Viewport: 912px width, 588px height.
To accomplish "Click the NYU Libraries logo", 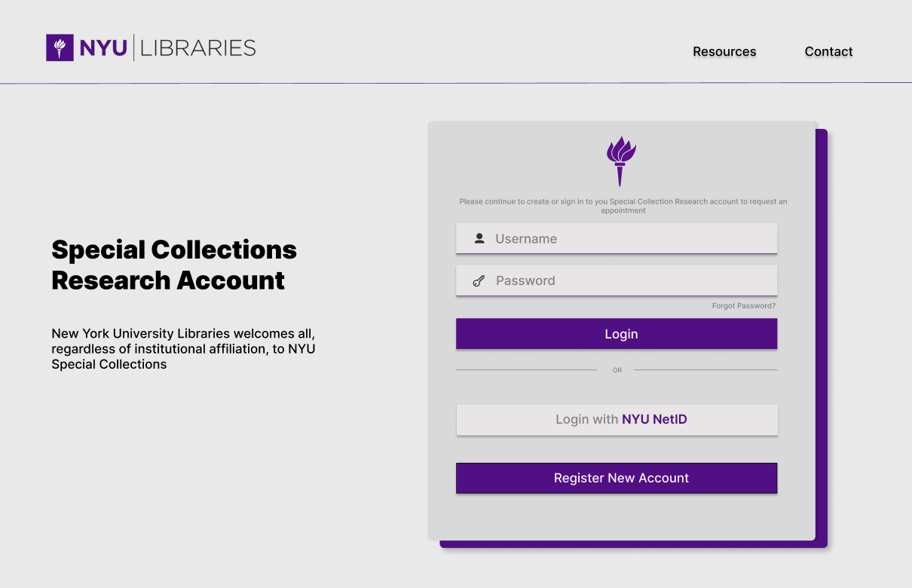I will pos(151,47).
